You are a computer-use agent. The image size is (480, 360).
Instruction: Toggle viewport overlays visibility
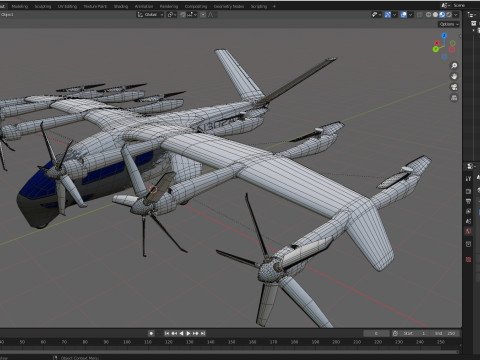pos(404,15)
